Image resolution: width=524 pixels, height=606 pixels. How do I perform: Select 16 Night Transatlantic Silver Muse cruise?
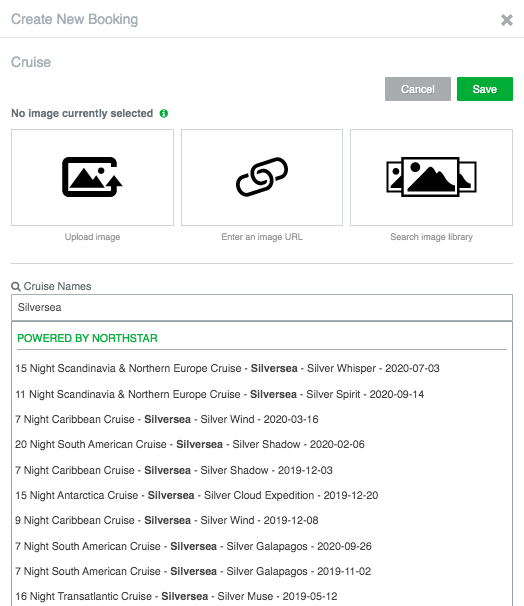176,596
